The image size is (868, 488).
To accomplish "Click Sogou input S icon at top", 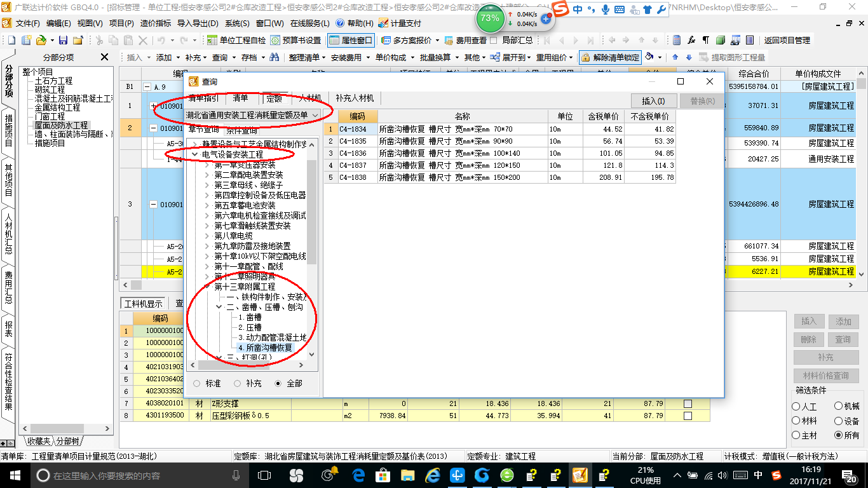I will coord(559,10).
